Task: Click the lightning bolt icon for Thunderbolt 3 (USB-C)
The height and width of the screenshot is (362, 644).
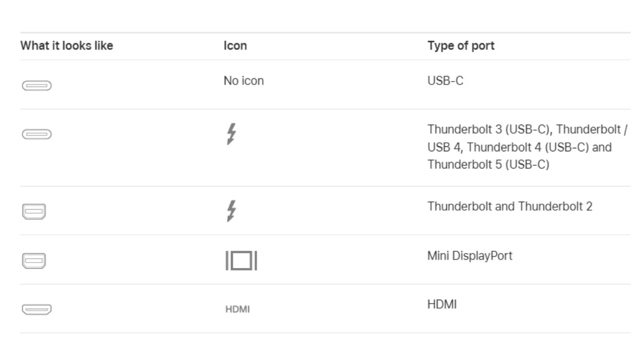Action: [231, 135]
